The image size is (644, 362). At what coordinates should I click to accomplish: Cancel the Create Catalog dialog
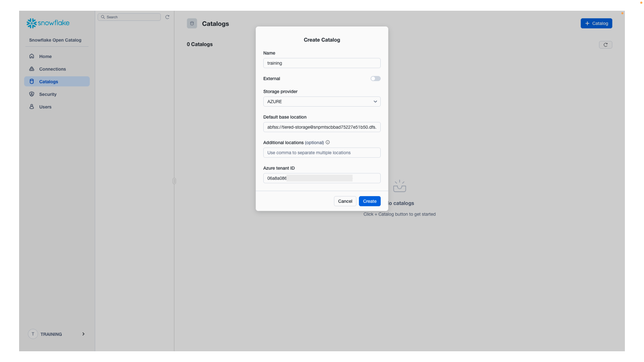[345, 201]
